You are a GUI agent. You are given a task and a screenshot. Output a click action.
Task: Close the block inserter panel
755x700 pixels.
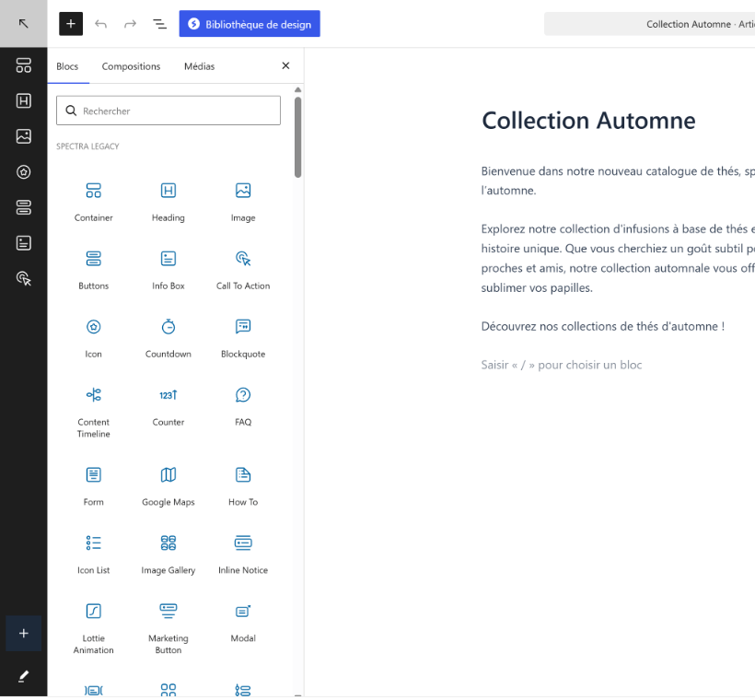point(285,65)
